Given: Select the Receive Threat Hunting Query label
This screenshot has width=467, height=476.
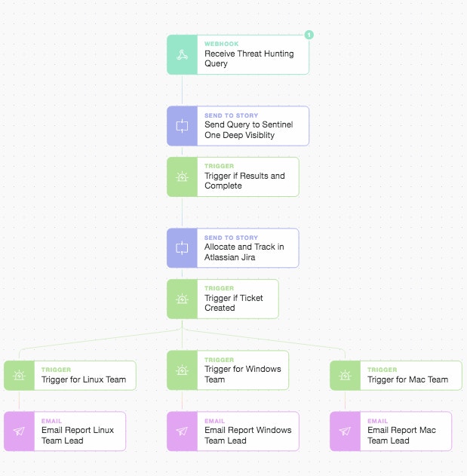Looking at the screenshot, I should [249, 59].
